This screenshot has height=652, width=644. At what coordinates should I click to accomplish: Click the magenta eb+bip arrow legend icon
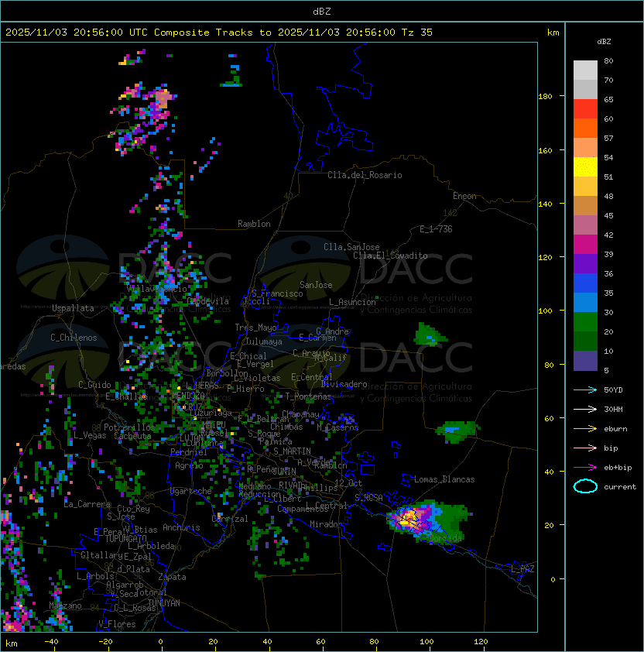(585, 468)
